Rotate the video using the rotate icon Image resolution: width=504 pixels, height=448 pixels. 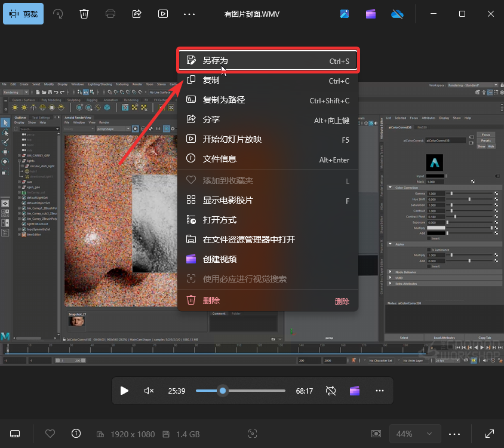click(58, 14)
